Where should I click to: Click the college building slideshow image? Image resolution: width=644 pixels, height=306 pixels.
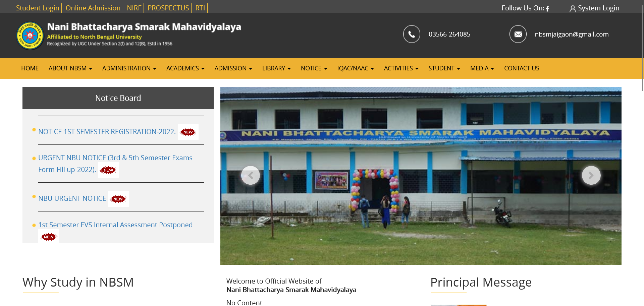(421, 176)
